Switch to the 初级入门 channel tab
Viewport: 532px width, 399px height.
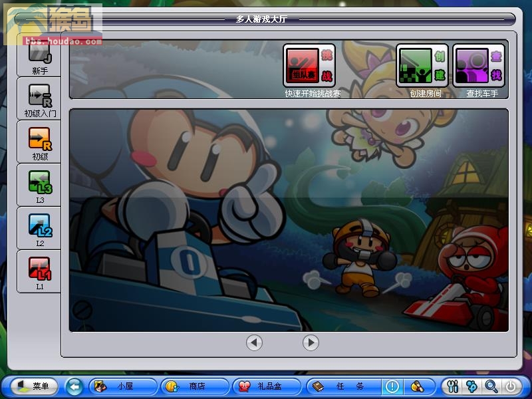pos(39,98)
